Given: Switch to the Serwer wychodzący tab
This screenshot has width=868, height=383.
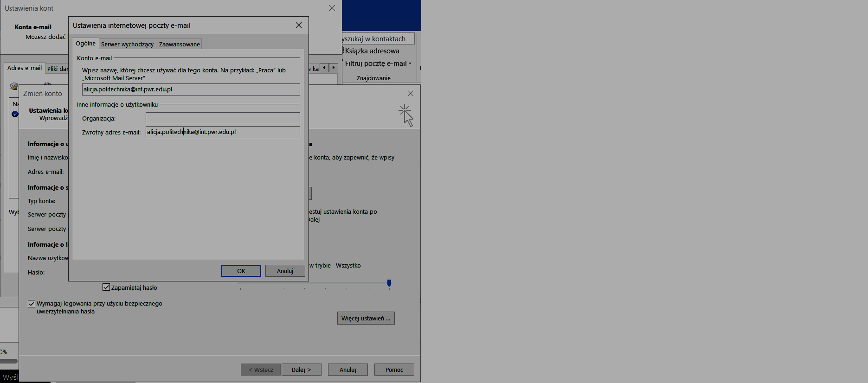Looking at the screenshot, I should click(x=127, y=45).
